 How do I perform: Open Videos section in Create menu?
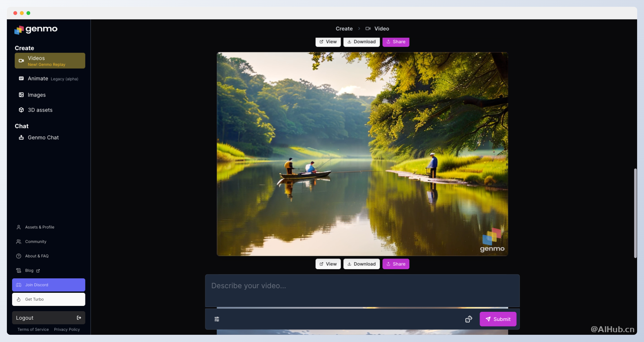tap(50, 61)
